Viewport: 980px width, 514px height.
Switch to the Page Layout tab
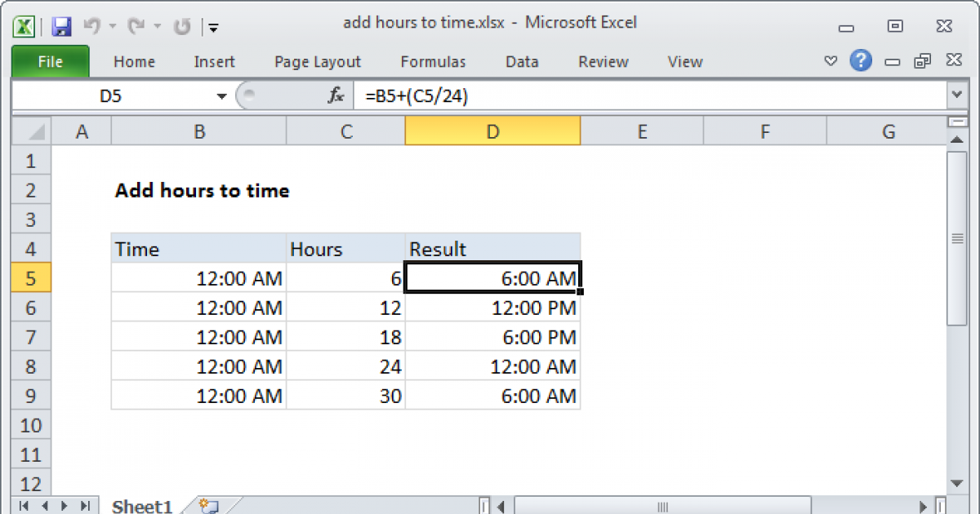tap(317, 62)
